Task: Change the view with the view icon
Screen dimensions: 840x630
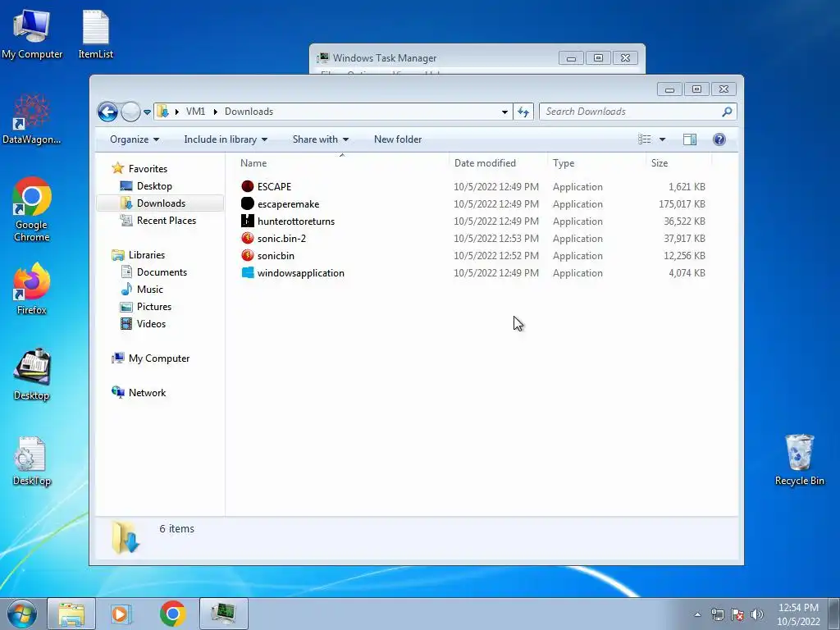Action: click(x=645, y=139)
